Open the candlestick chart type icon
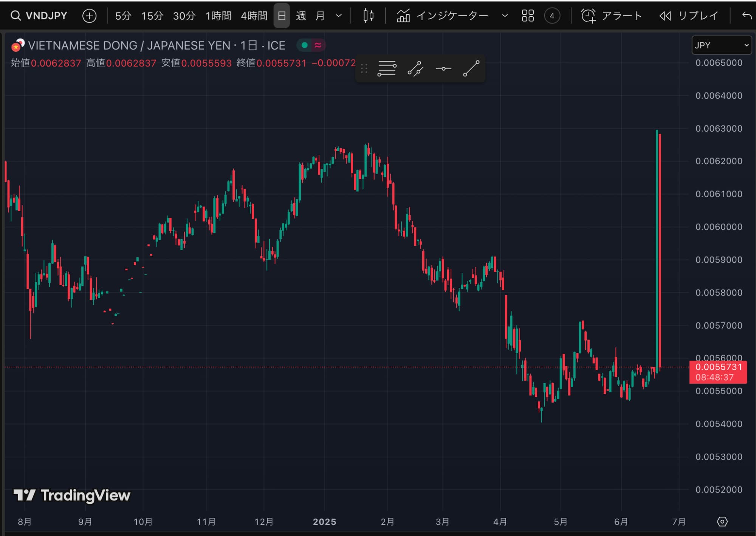The width and height of the screenshot is (756, 536). (368, 16)
